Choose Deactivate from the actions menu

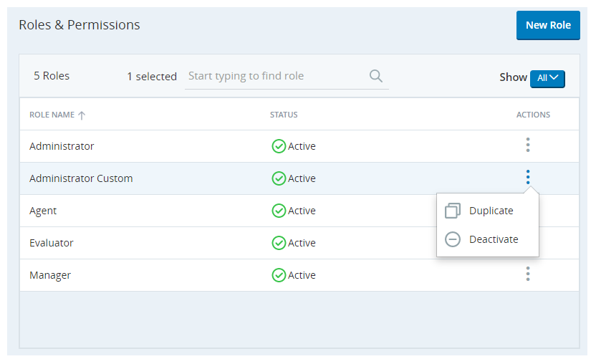click(494, 239)
